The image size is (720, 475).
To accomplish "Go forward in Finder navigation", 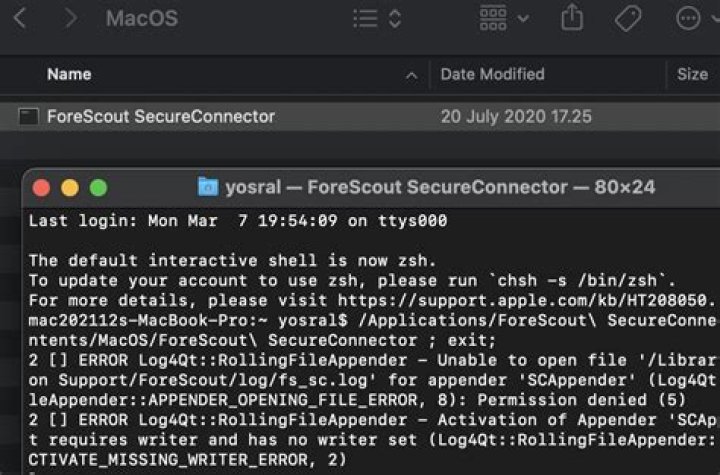I will [x=69, y=18].
